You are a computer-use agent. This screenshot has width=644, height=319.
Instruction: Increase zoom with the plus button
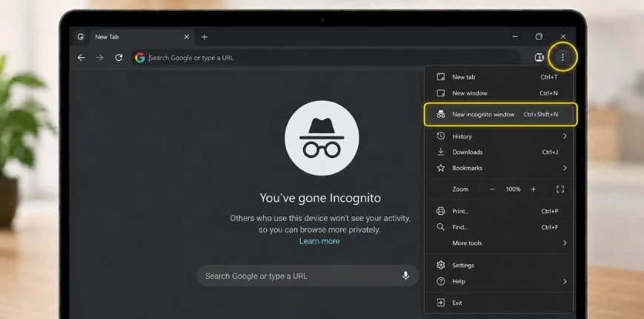(533, 189)
